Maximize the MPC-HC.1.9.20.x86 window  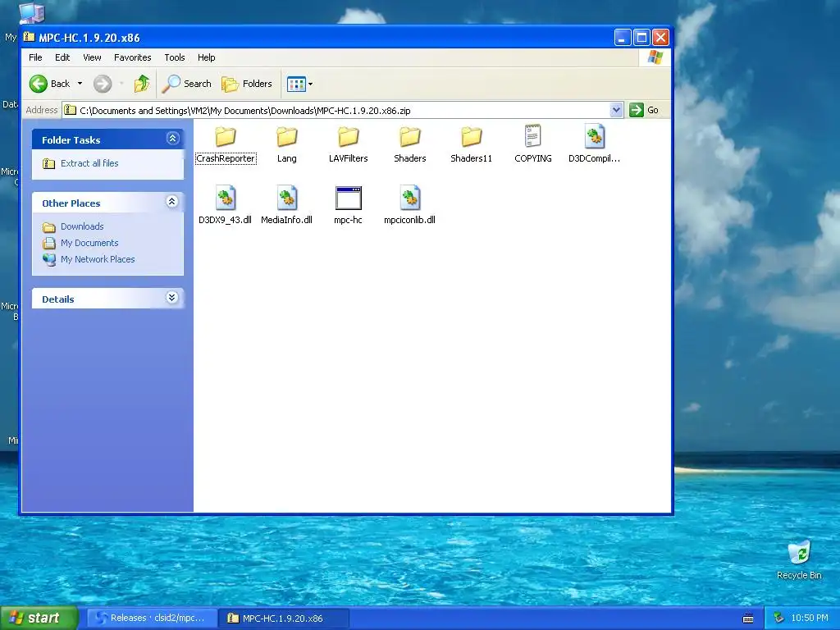pyautogui.click(x=641, y=38)
